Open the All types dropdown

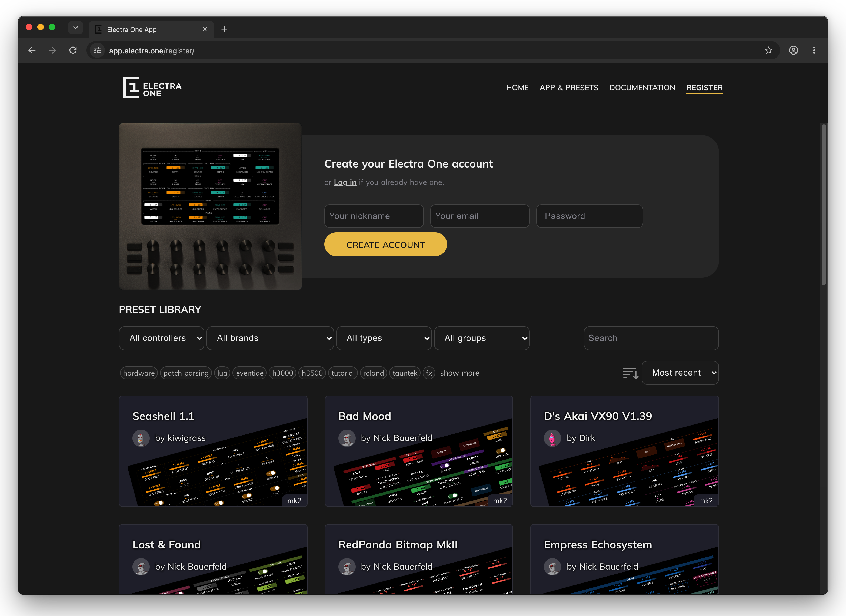click(x=384, y=338)
